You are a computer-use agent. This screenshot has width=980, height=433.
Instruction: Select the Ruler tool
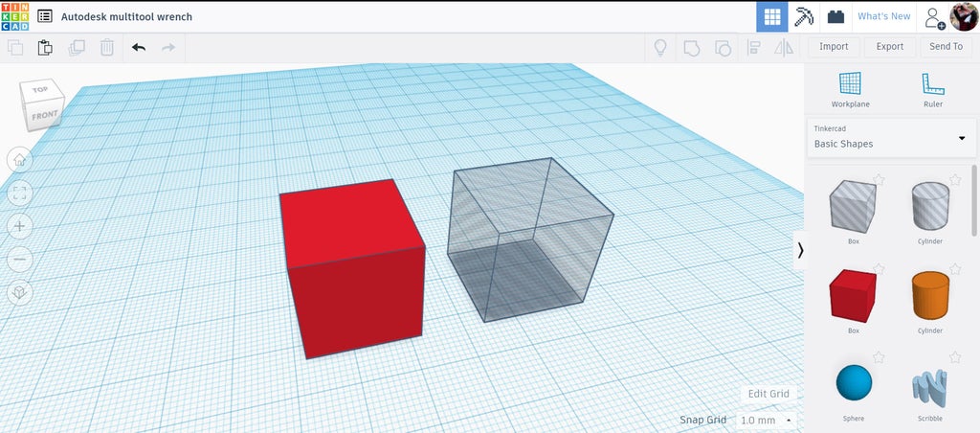933,89
